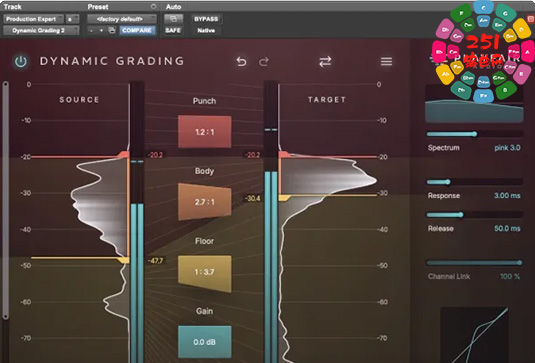Open the Production Expert track selector
Viewport: 535px width, 363px height.
coord(33,19)
